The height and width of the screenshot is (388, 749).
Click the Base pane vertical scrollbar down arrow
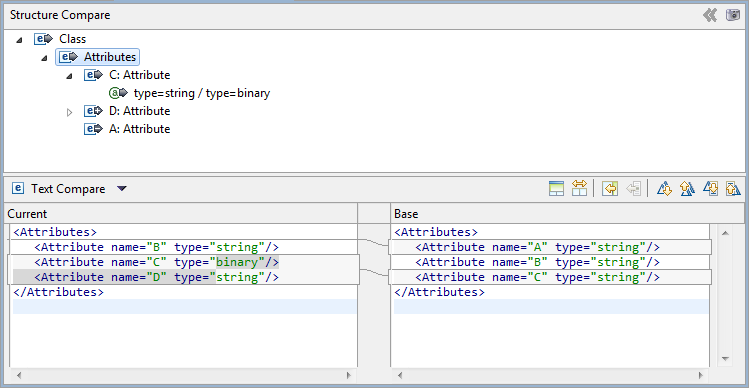(x=725, y=358)
